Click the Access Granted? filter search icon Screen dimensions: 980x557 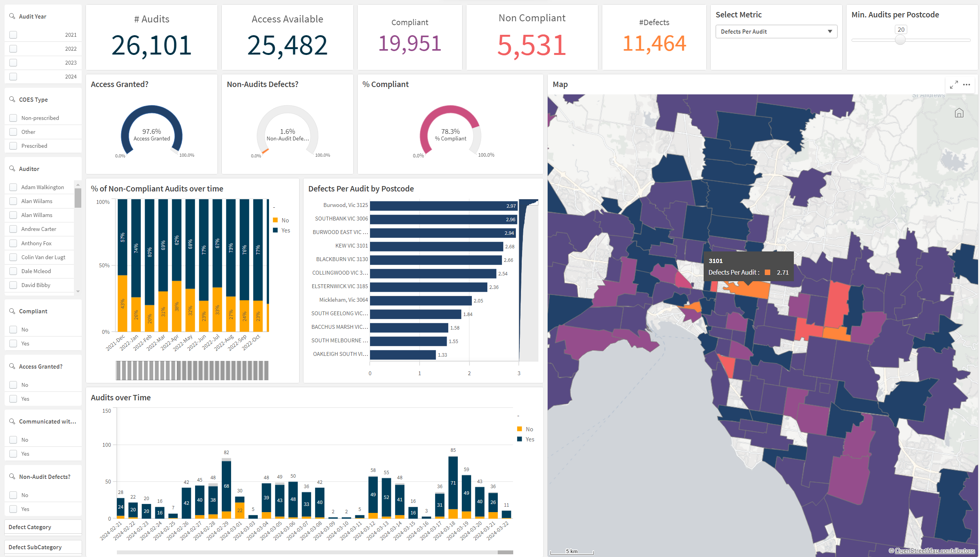[12, 366]
